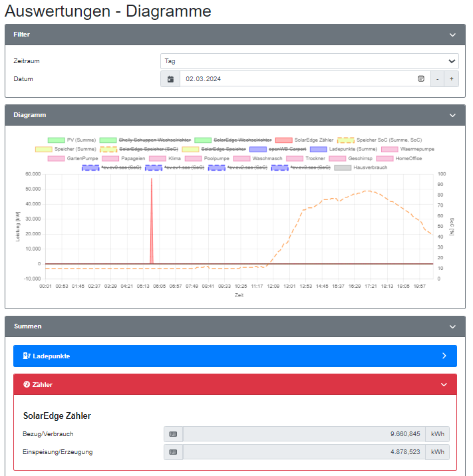Toggle Speicher SoC (Summe, SoC) legend entry
This screenshot has height=476, width=473.
[x=379, y=140]
